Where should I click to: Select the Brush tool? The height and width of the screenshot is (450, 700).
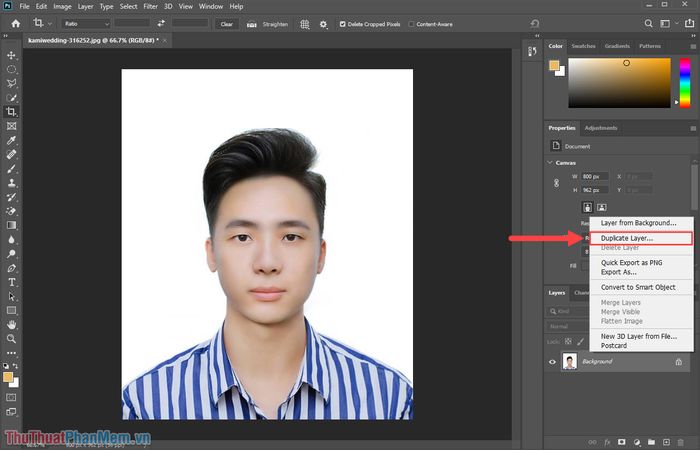pos(12,169)
